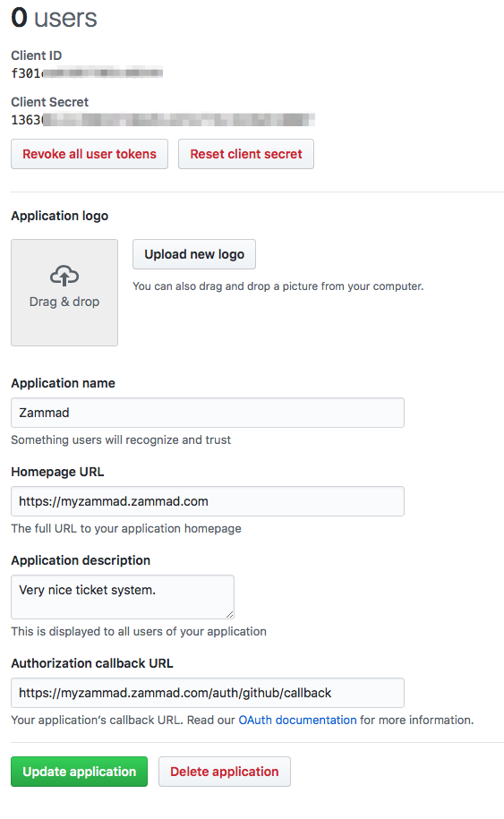Click the hint 'The full URL to your application homepage'

[126, 529]
